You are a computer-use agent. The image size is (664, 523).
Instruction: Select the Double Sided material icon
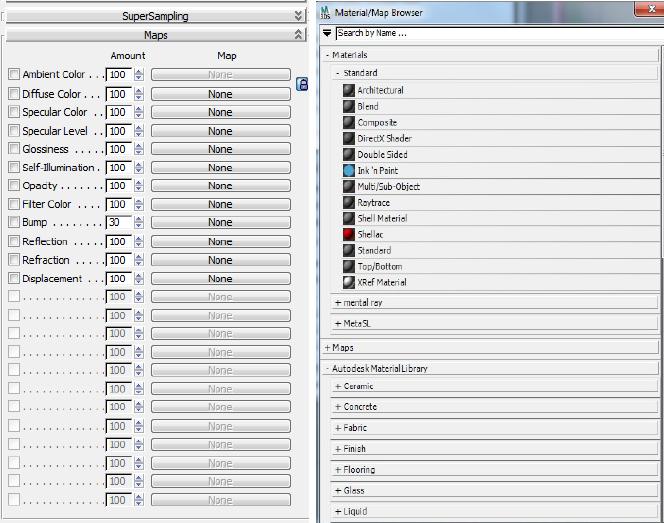coord(349,154)
